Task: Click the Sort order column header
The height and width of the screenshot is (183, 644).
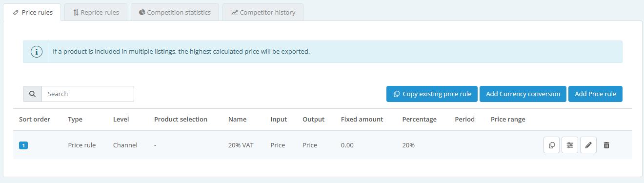Action: [35, 119]
